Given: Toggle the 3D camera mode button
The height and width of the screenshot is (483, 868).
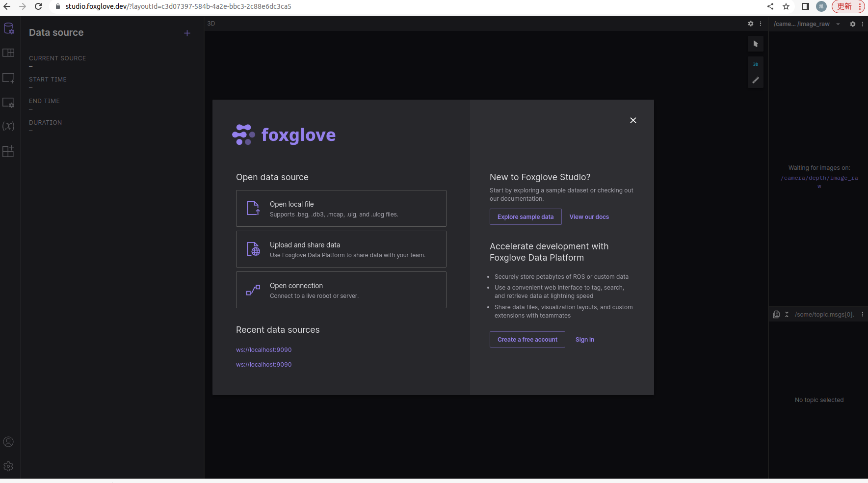Looking at the screenshot, I should pyautogui.click(x=756, y=64).
